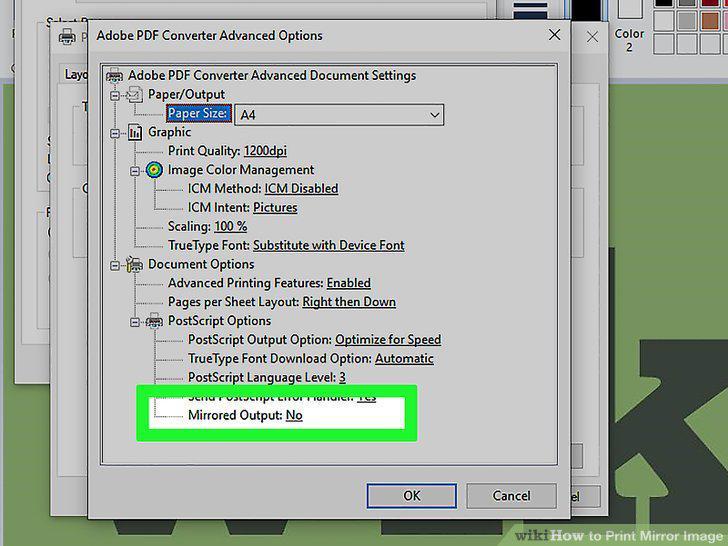Pick the gray color swatch in Paint palette

[687, 20]
